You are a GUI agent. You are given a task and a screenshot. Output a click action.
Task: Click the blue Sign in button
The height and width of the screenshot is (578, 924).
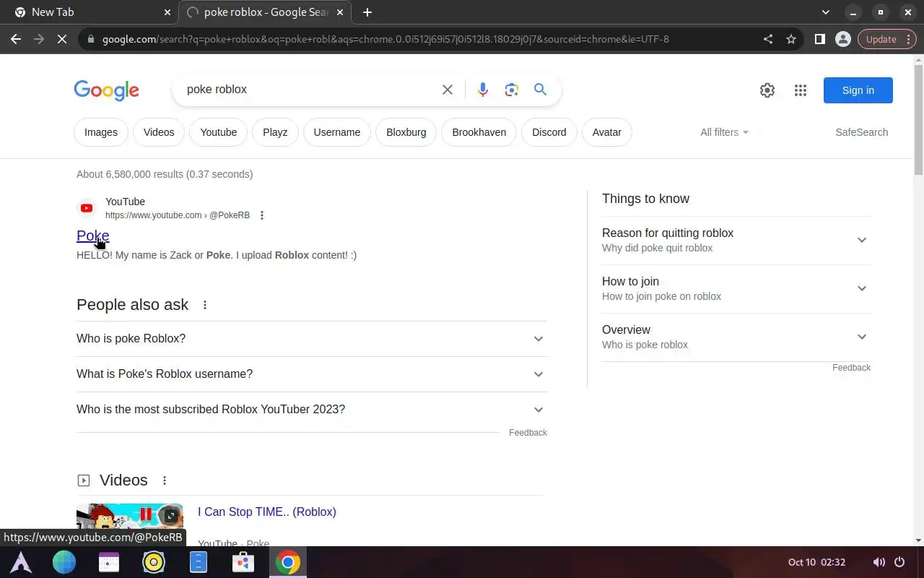[858, 90]
